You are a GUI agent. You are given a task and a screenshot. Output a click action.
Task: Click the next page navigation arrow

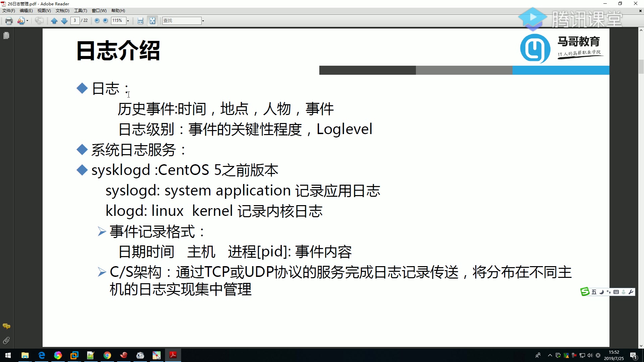[64, 20]
